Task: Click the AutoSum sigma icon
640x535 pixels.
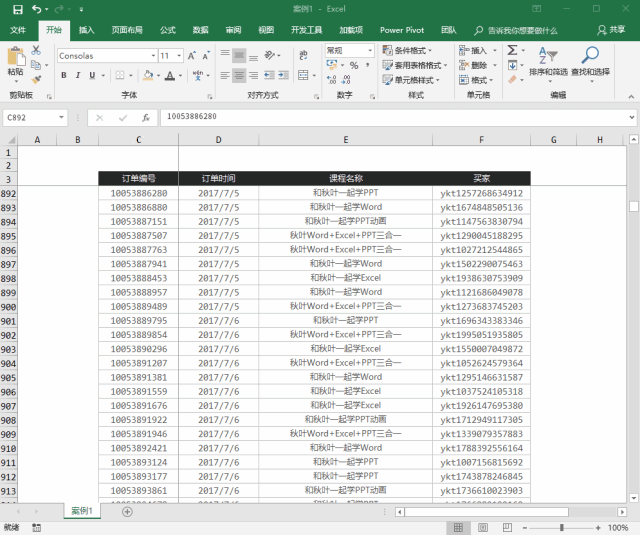Action: 512,50
